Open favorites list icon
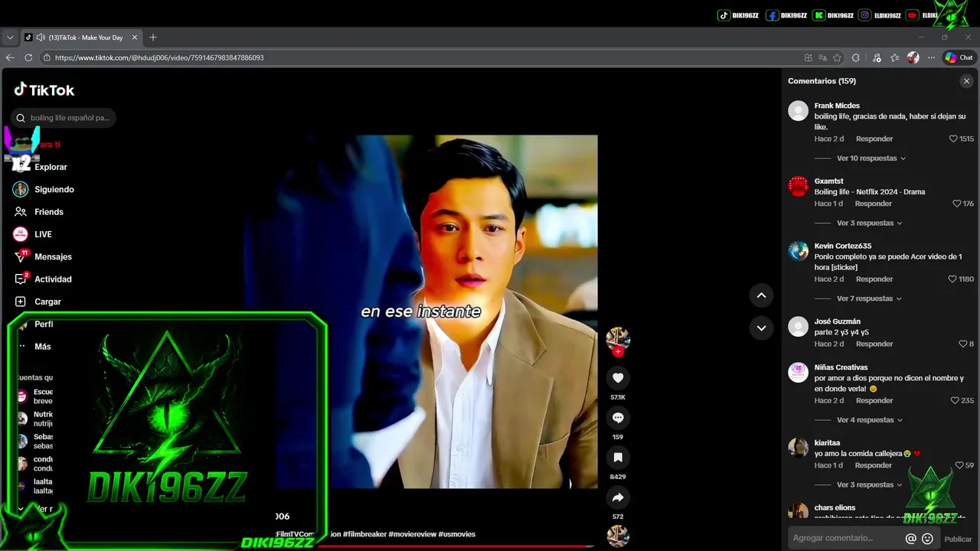The height and width of the screenshot is (551, 980). coord(895,57)
